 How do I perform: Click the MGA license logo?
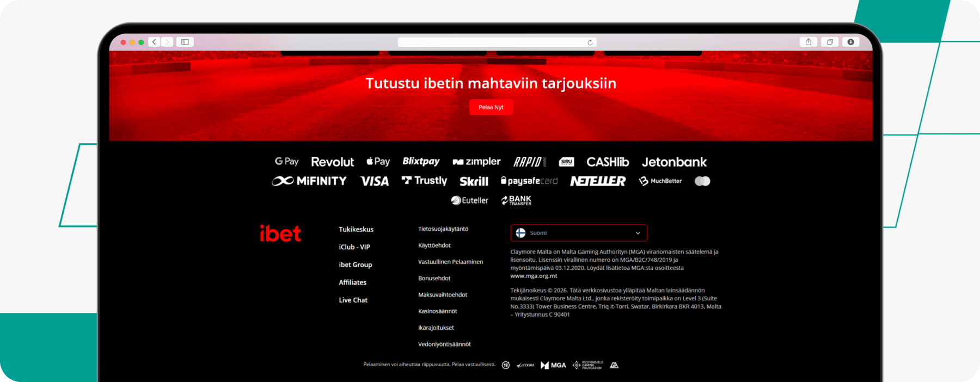pyautogui.click(x=553, y=365)
